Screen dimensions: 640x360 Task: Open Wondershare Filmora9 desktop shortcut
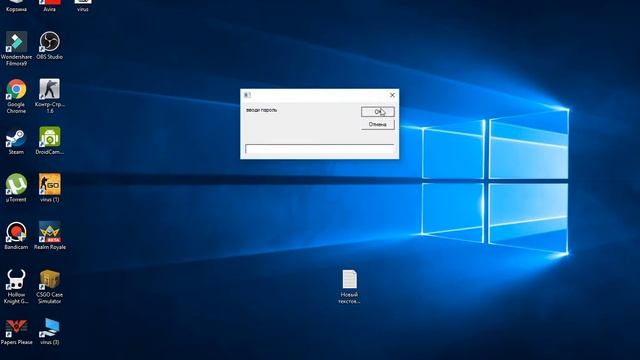pyautogui.click(x=16, y=48)
